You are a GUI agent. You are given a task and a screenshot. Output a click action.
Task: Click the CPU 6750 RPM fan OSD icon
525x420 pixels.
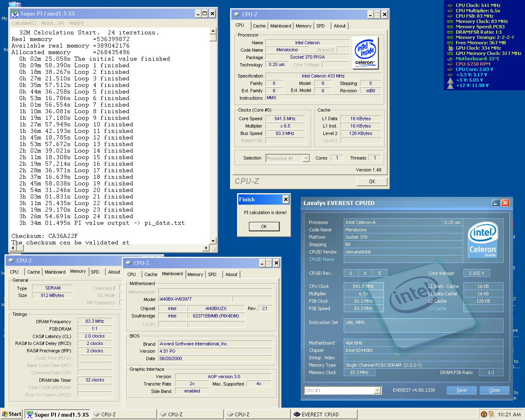coord(450,64)
